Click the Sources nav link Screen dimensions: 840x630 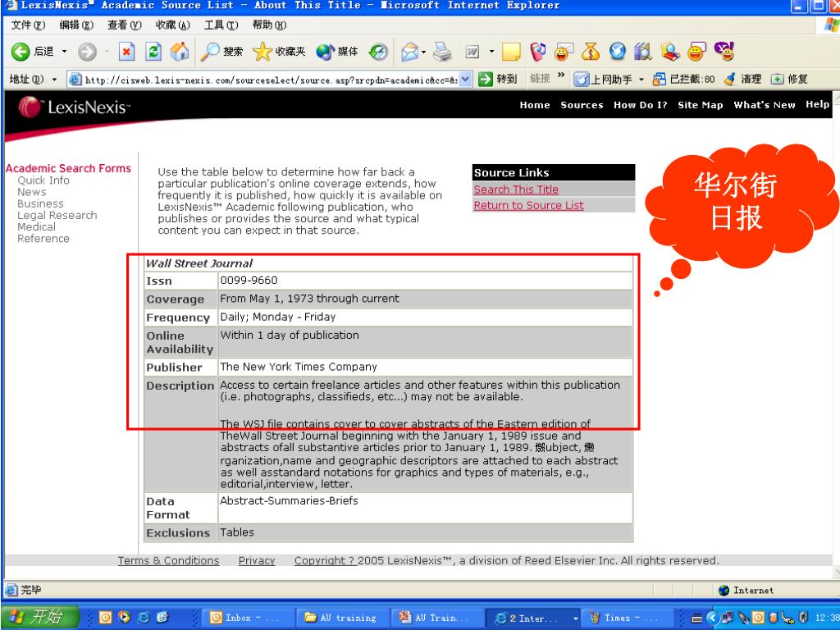pos(582,105)
